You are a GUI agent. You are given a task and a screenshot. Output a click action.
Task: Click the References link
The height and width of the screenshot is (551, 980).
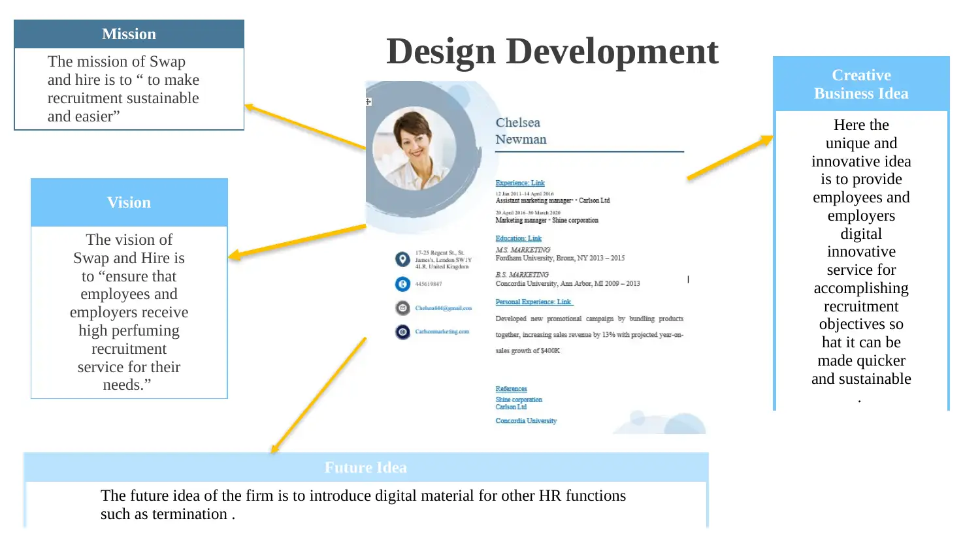click(511, 388)
